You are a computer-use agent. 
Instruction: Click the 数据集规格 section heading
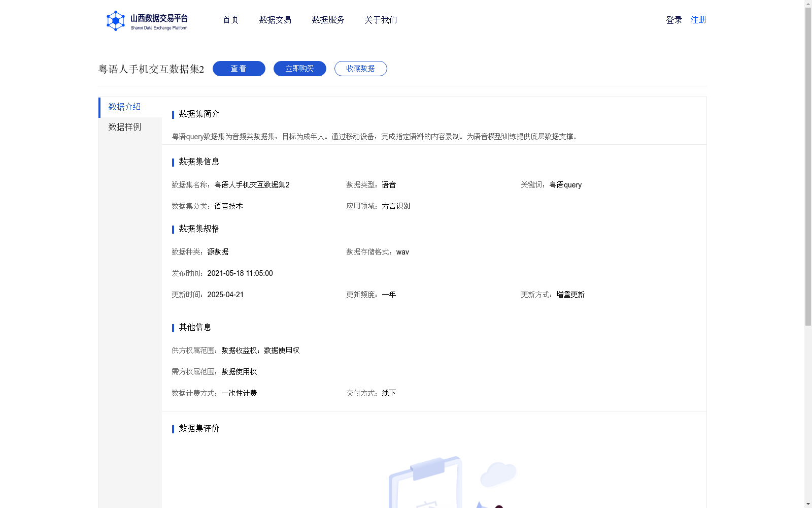[199, 229]
